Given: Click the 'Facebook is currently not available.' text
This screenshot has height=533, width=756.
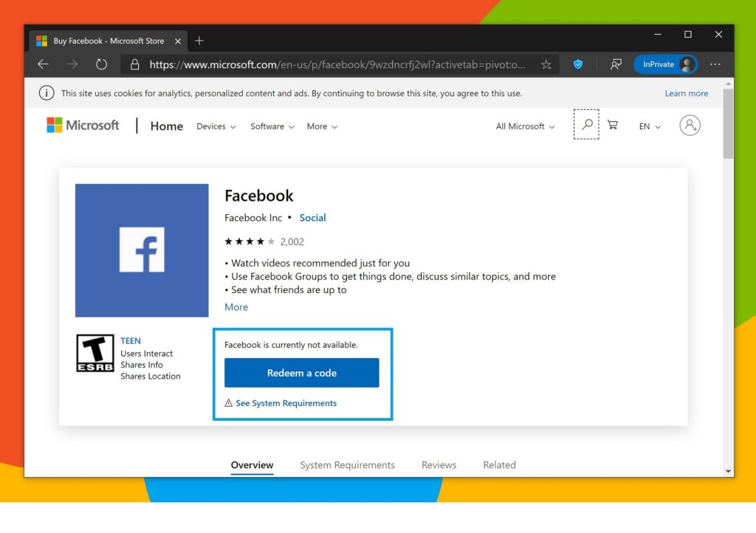Looking at the screenshot, I should click(291, 345).
